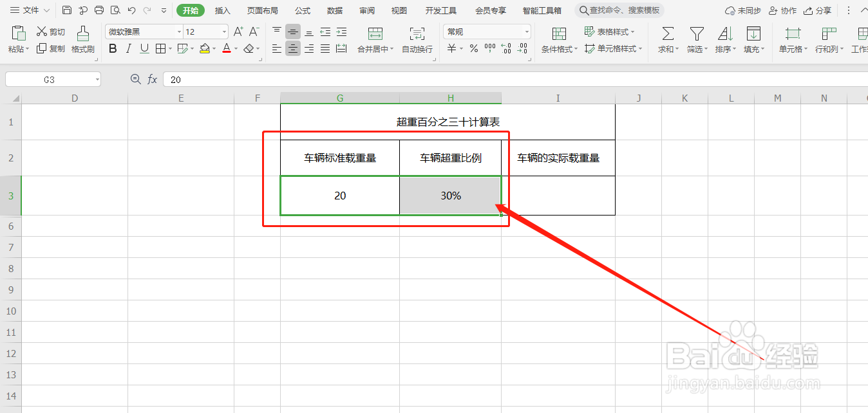This screenshot has height=413, width=868.
Task: Toggle middle vertical alignment
Action: [x=293, y=32]
